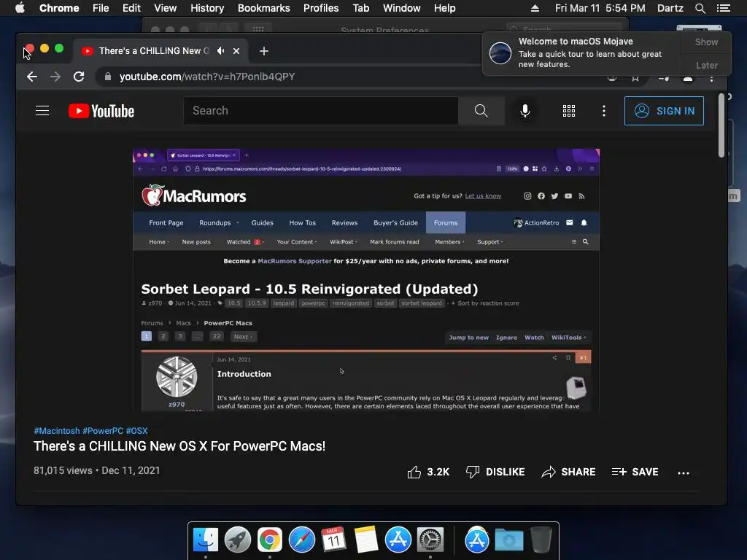Go forward in Chrome

(55, 77)
